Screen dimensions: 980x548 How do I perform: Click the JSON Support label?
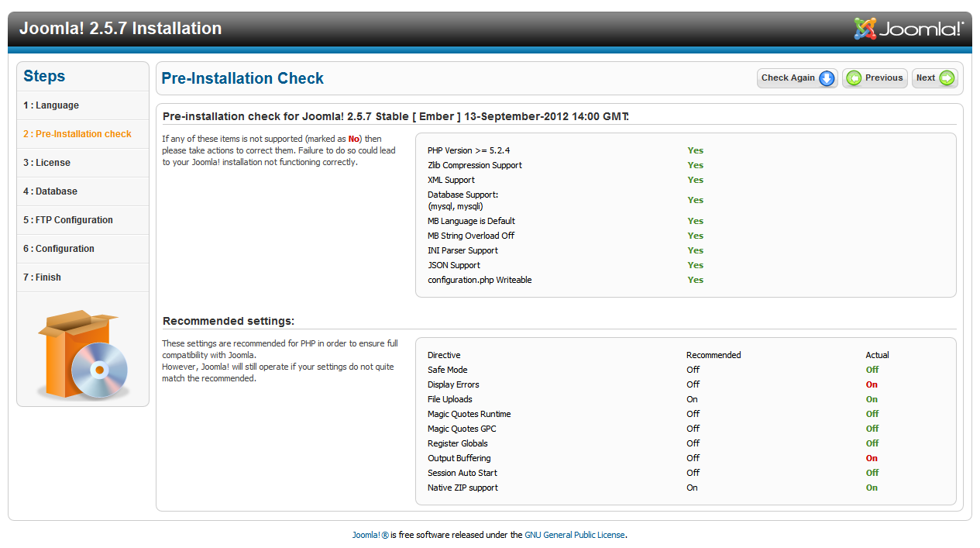[454, 265]
